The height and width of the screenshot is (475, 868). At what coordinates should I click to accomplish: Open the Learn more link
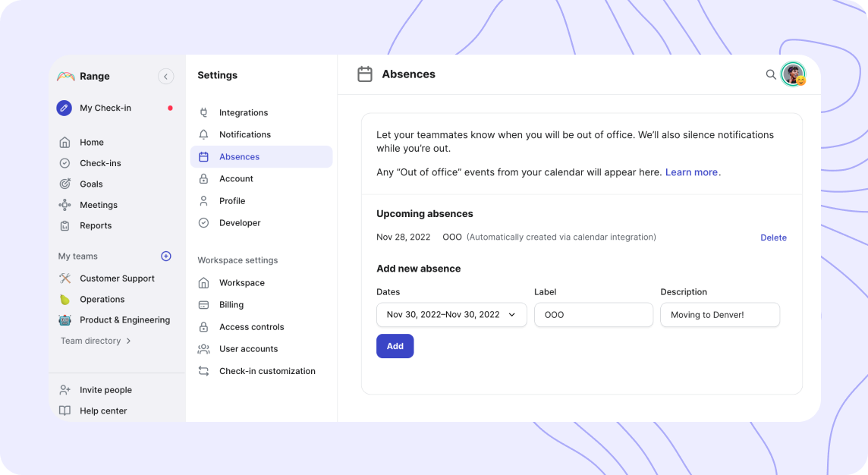click(x=691, y=172)
